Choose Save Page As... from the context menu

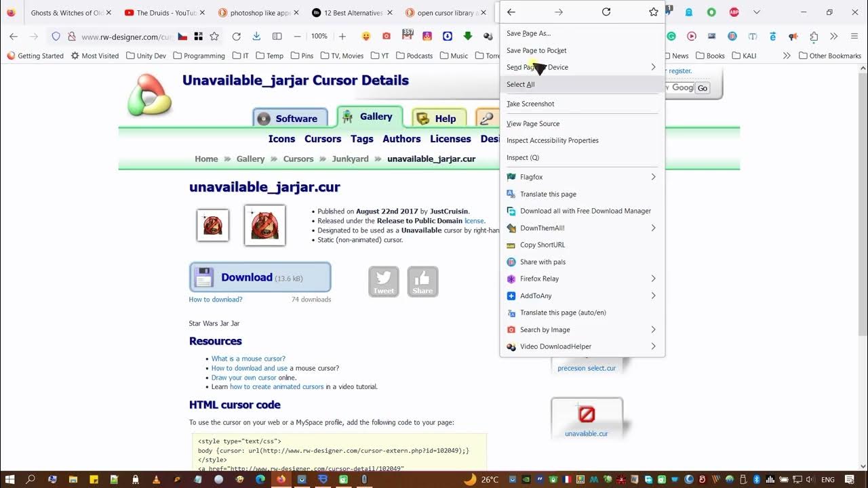(582, 33)
